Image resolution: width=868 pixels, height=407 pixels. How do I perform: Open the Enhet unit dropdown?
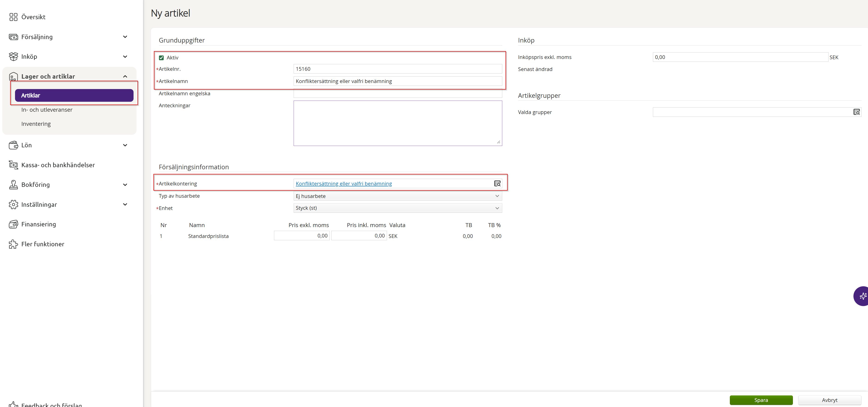pos(398,208)
